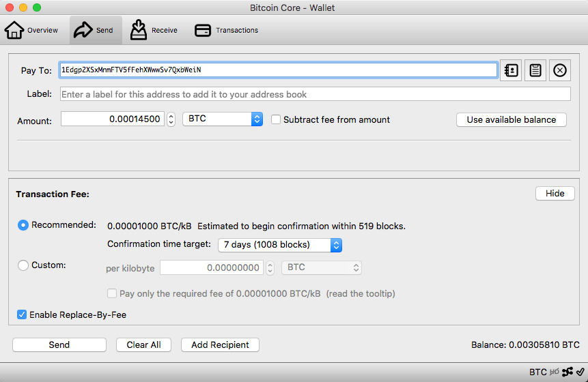
Task: Click the Amount field stepper arrows
Action: click(x=171, y=119)
